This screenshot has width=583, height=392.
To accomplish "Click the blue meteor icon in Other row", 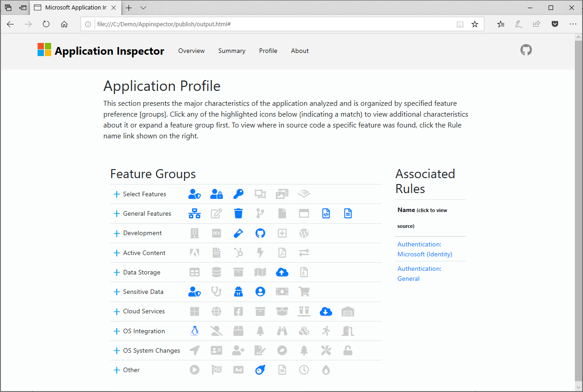I will (x=260, y=370).
